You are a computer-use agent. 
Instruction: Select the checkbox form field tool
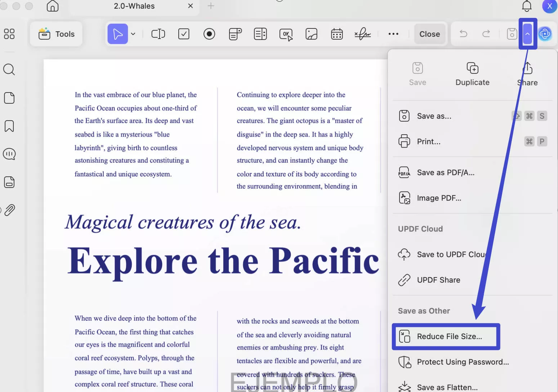(184, 34)
